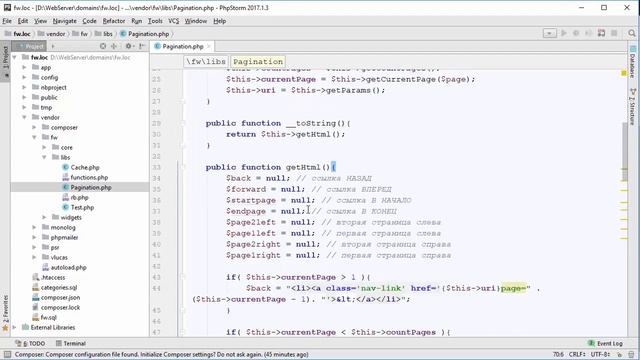Click Collapse All icon in Project panel
Viewport: 640px width, 360px height.
click(114, 47)
